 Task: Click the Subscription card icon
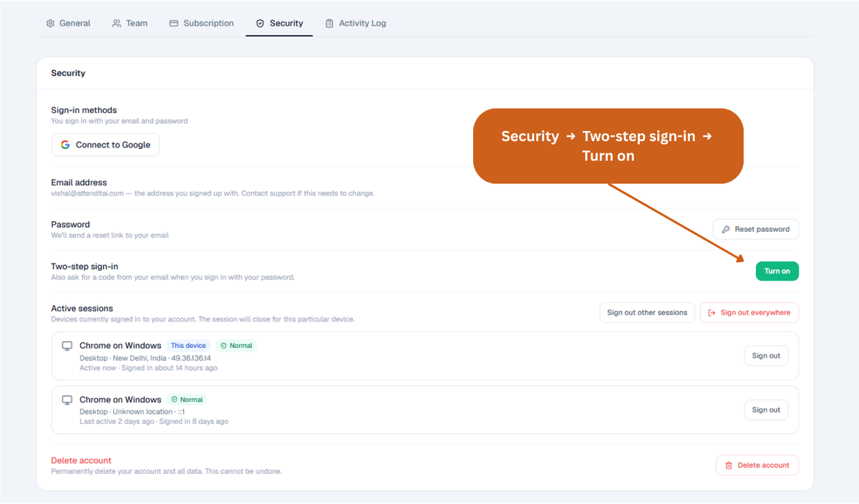174,23
